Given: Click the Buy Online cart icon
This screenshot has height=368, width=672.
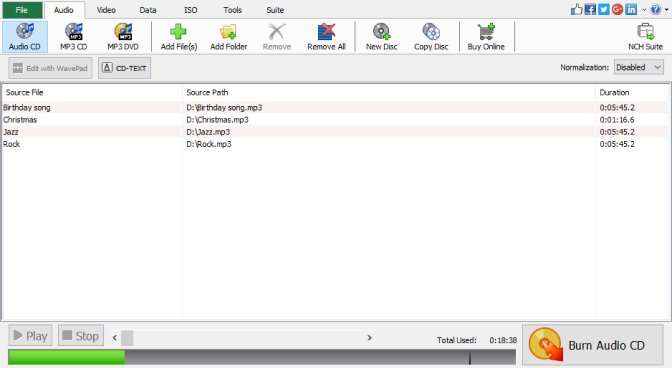Looking at the screenshot, I should (486, 32).
